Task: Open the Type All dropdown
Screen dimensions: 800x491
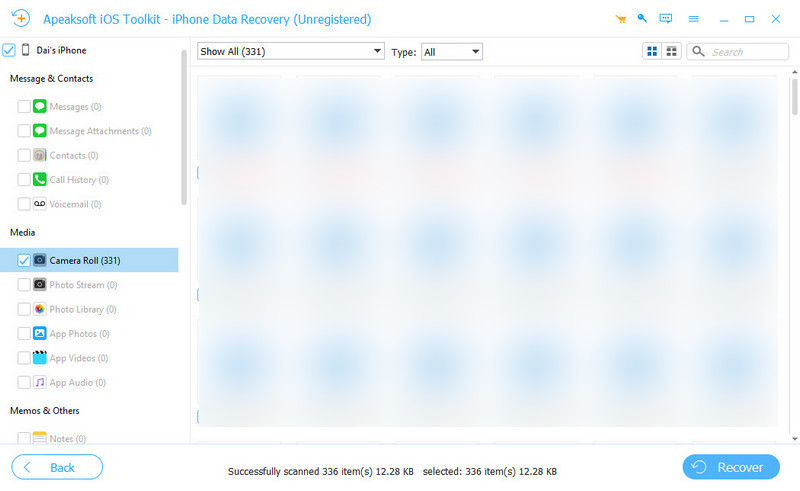Action: 452,52
